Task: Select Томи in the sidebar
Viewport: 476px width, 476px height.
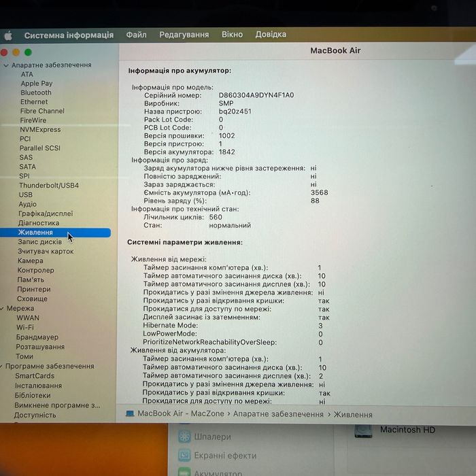Action: (24, 356)
